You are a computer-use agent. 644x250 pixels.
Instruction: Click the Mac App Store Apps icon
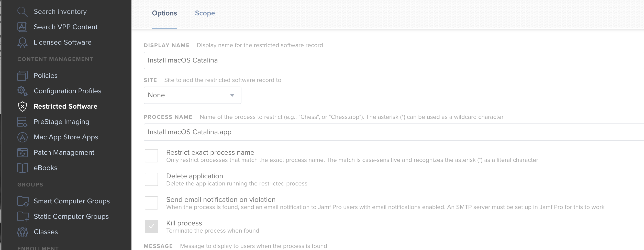click(x=23, y=137)
